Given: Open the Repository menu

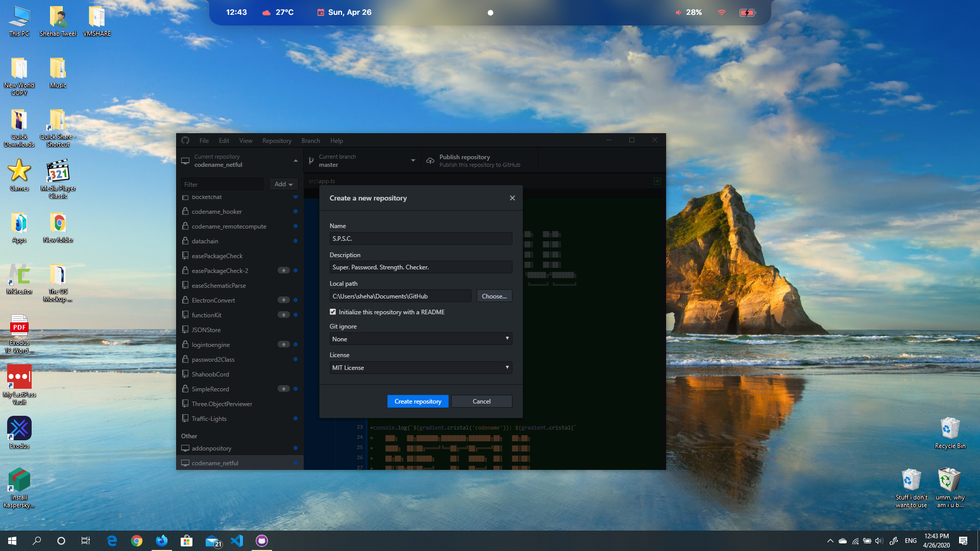Looking at the screenshot, I should [x=277, y=140].
